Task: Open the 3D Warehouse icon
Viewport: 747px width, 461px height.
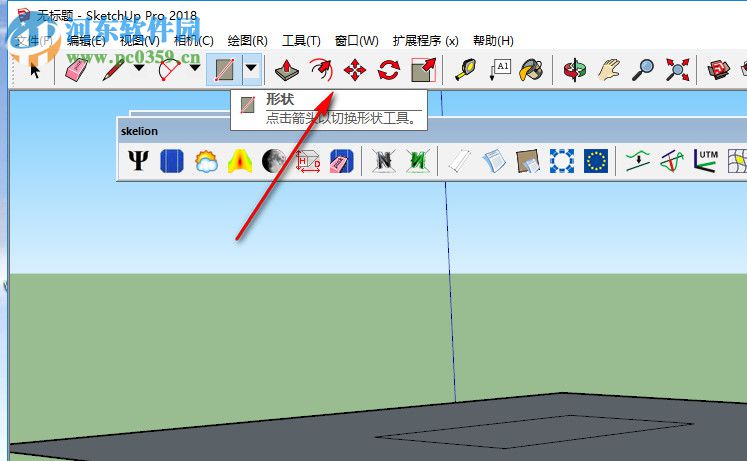Action: (718, 70)
